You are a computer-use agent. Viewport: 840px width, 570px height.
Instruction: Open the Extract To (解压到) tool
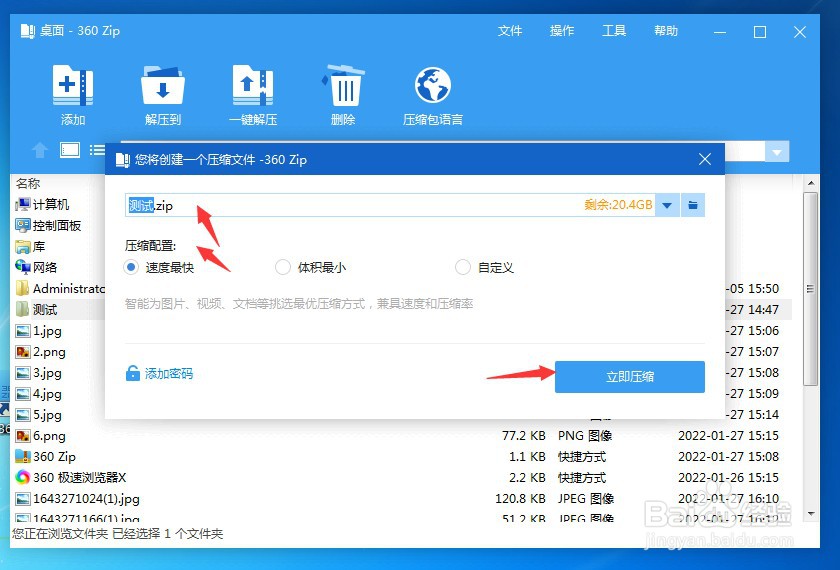point(163,86)
